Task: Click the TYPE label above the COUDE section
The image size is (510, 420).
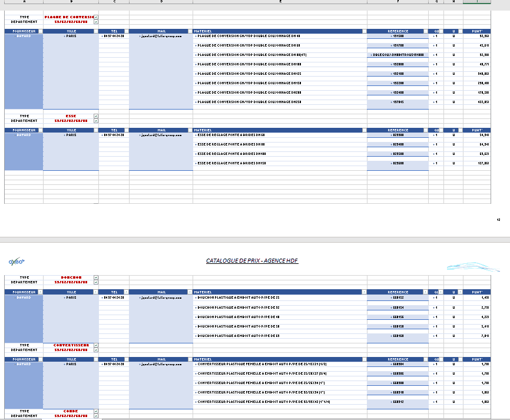Action: (24, 411)
